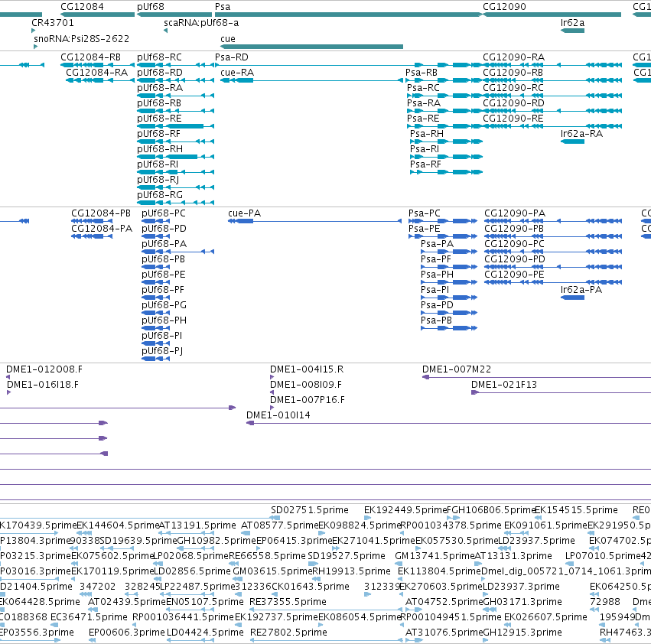Select the pUf68-PA protein label
The image size is (651, 644).
(164, 244)
